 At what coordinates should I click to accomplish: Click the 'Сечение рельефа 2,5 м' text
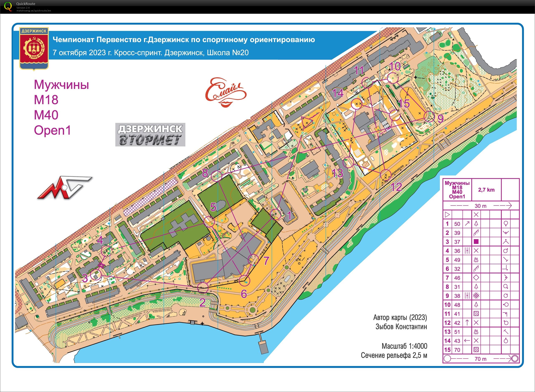pyautogui.click(x=394, y=355)
